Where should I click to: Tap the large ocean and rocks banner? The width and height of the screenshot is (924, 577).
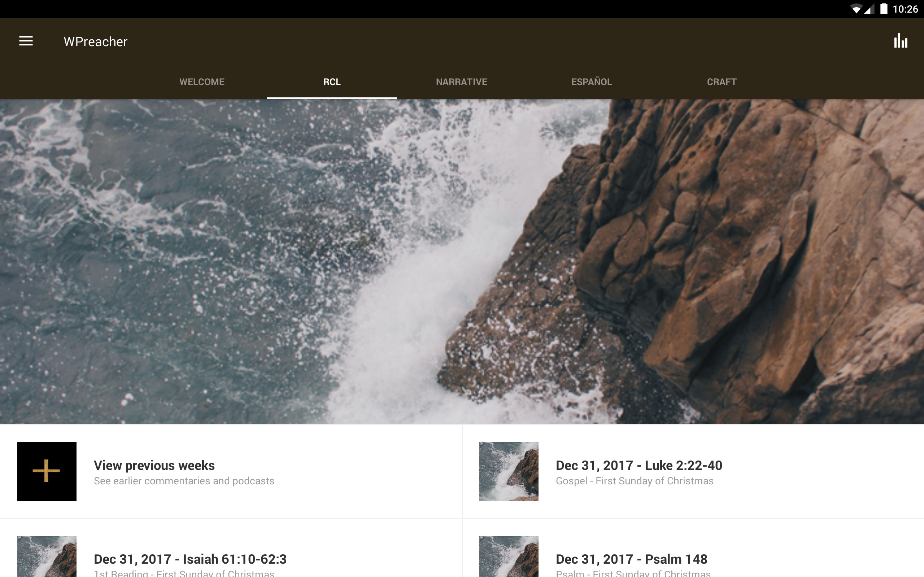(x=462, y=261)
